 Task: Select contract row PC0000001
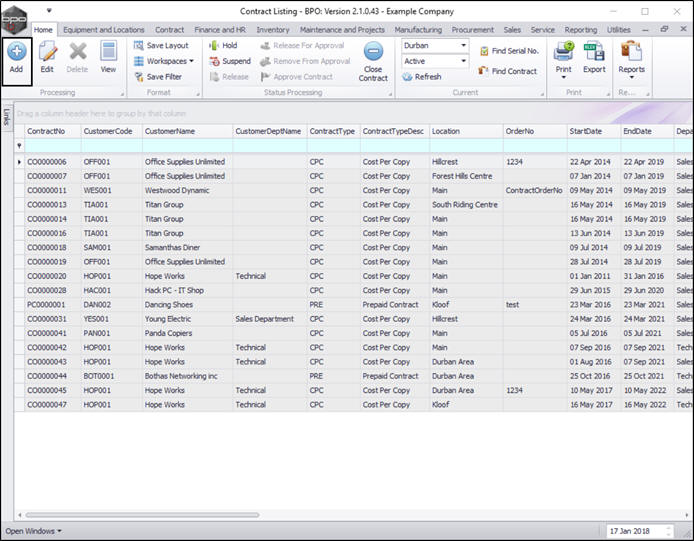pyautogui.click(x=354, y=305)
